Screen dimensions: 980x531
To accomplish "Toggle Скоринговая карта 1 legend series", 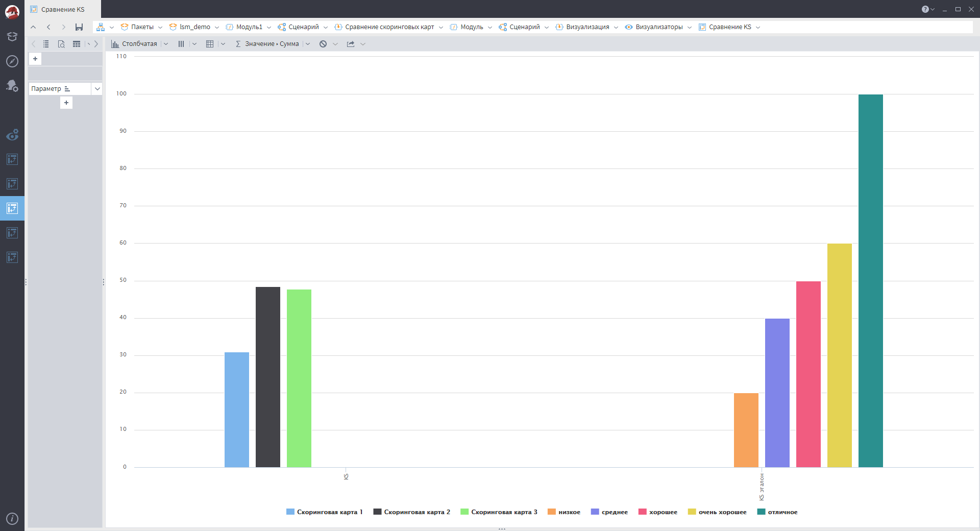I will 324,512.
